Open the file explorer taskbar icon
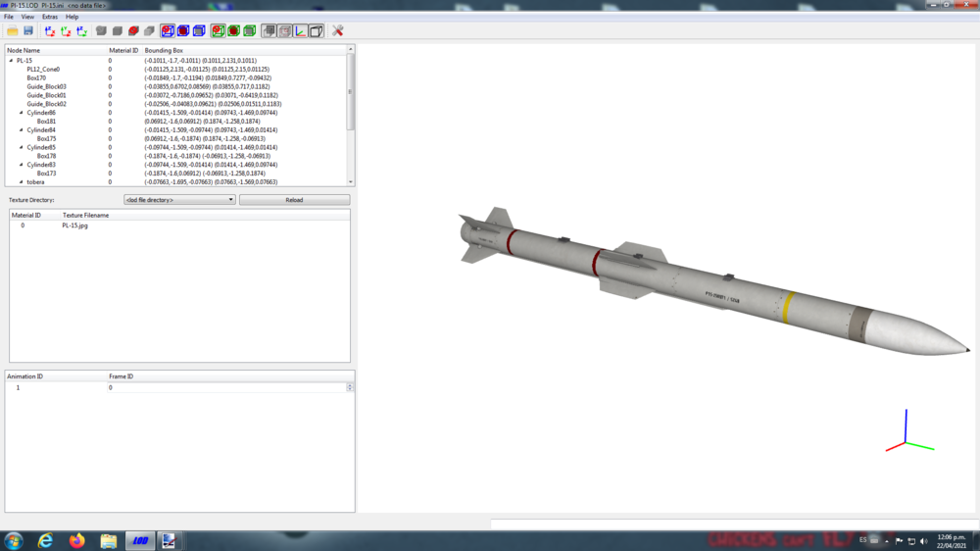Viewport: 980px width, 551px height. [x=108, y=541]
